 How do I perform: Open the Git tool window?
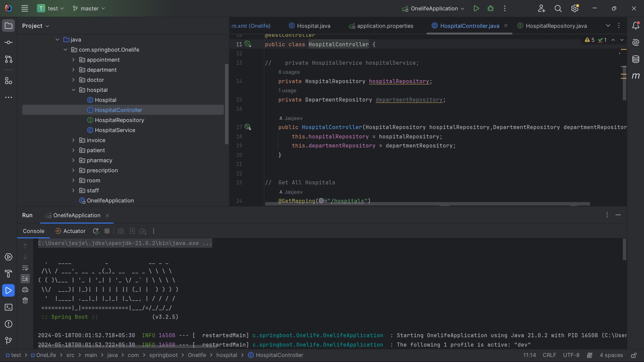(x=9, y=341)
